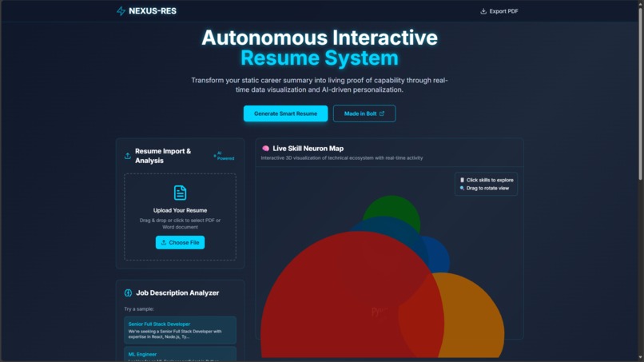Click the page vertical scrollbar thumb
The image size is (644, 362).
pos(640,93)
